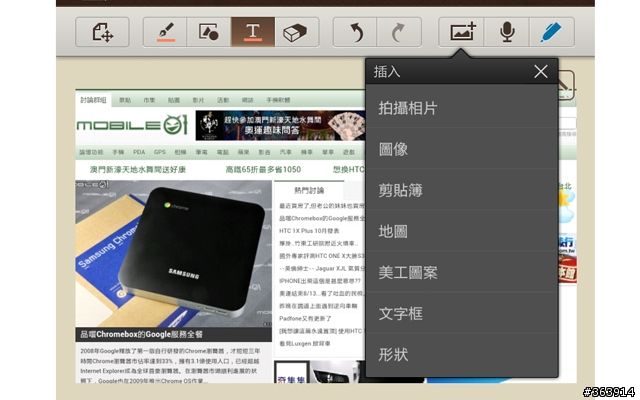
Task: Tap the blue pen mode icon
Action: point(552,32)
